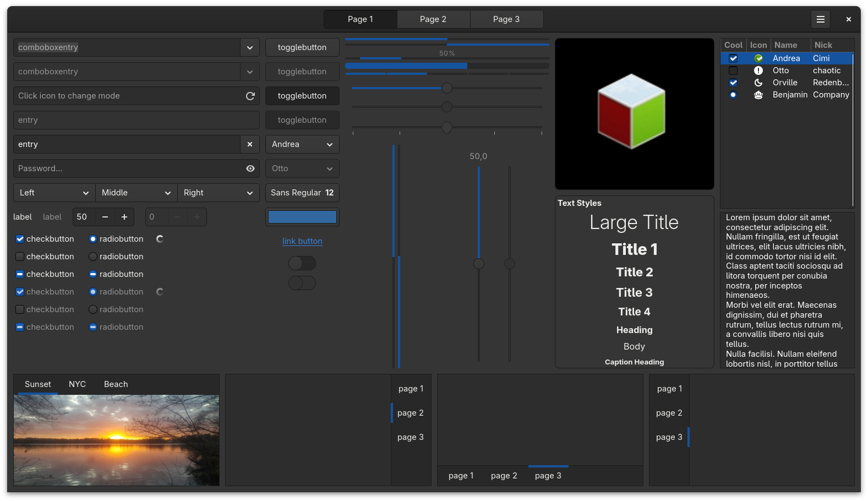
Task: Open the Andrea combo box
Action: tap(302, 144)
